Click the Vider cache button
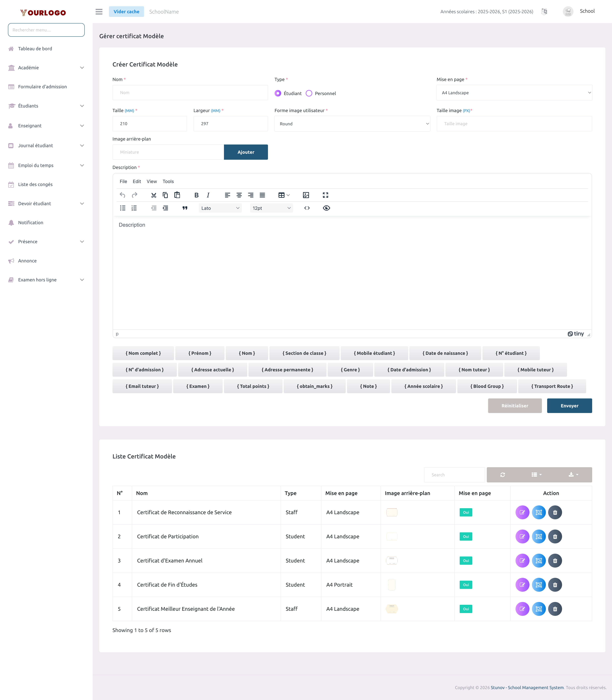Screen dimensions: 612x700 (126, 11)
